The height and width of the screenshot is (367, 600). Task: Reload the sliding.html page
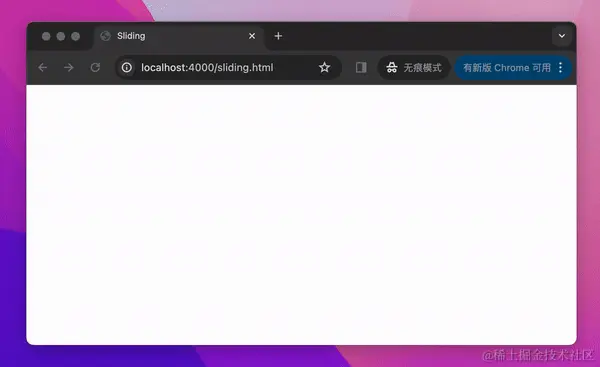(95, 68)
